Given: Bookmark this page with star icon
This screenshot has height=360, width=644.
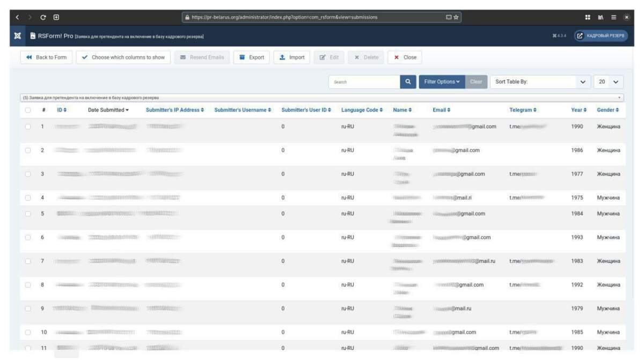Looking at the screenshot, I should pos(456,17).
